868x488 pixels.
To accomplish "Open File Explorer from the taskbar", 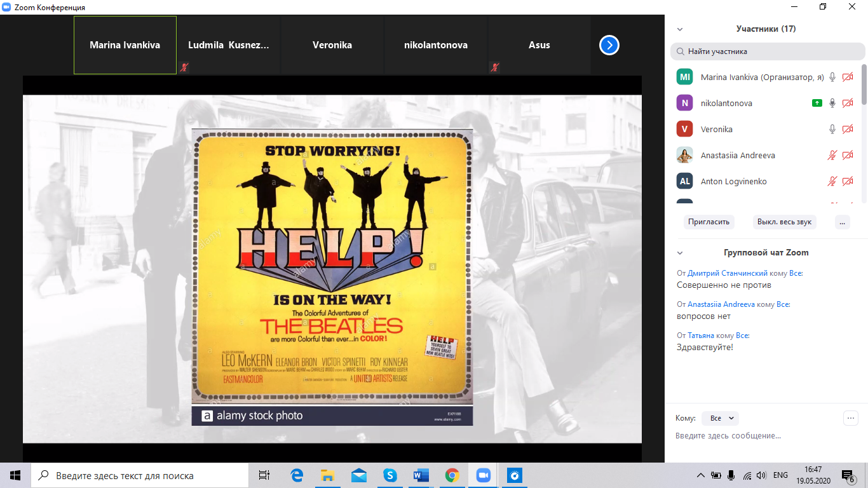I will [328, 475].
